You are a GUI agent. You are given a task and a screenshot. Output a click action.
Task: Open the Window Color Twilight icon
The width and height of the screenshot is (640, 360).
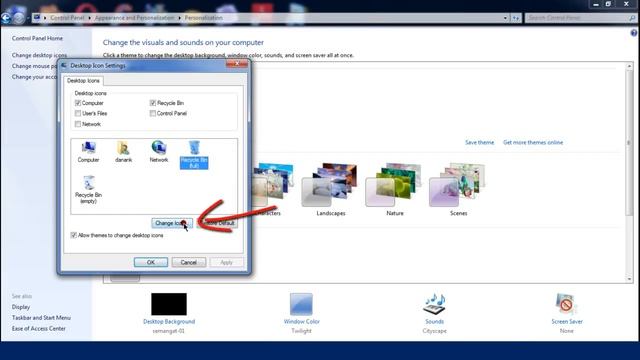pyautogui.click(x=301, y=304)
